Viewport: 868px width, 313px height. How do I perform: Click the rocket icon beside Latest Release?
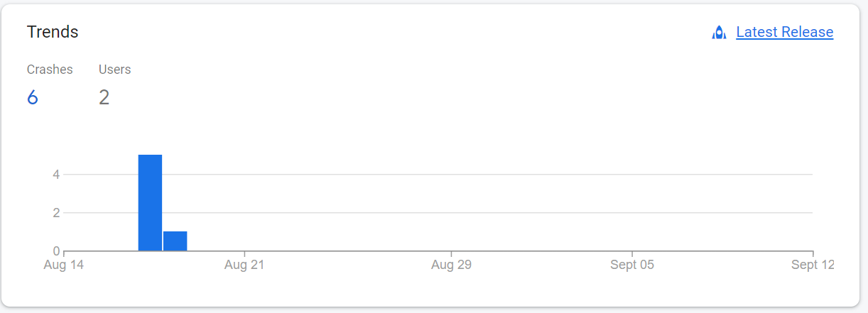tap(719, 33)
